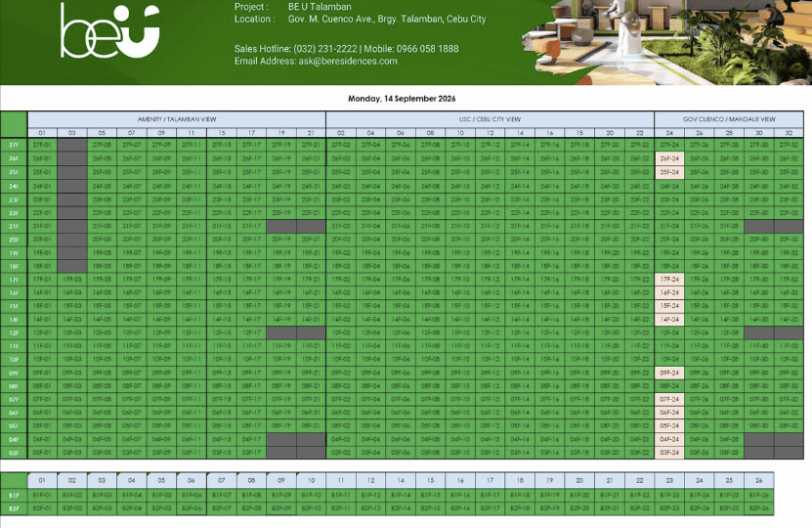The height and width of the screenshot is (528, 812).
Task: Select parking slot B2P-05
Action: coord(161,508)
